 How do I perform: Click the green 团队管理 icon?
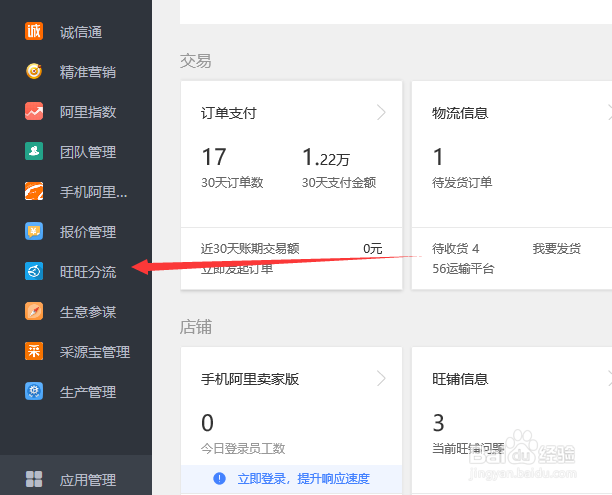click(34, 151)
